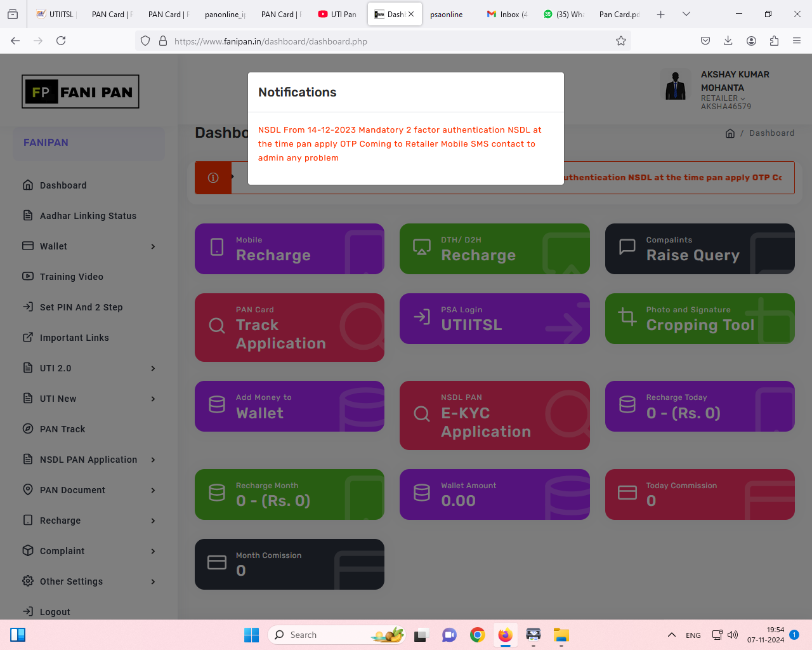Viewport: 812px width, 650px height.
Task: Open Firefox downloads panel icon
Action: [x=728, y=41]
